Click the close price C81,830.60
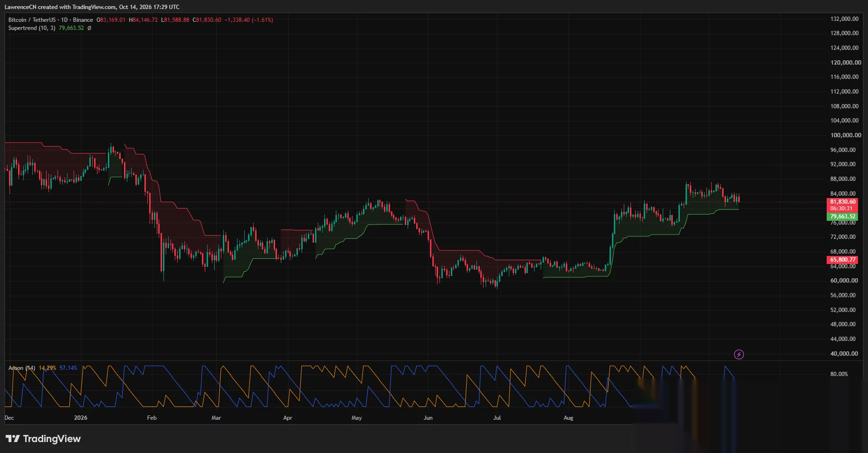 pos(207,20)
